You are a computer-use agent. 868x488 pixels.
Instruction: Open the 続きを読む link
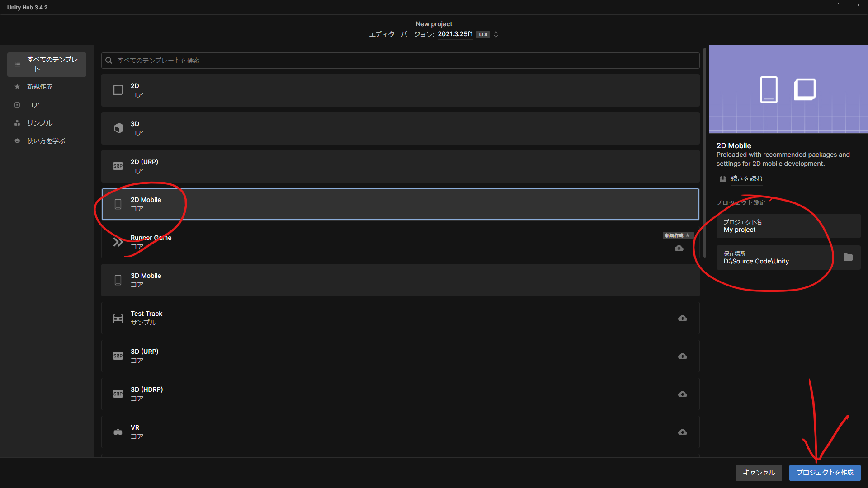(x=746, y=178)
